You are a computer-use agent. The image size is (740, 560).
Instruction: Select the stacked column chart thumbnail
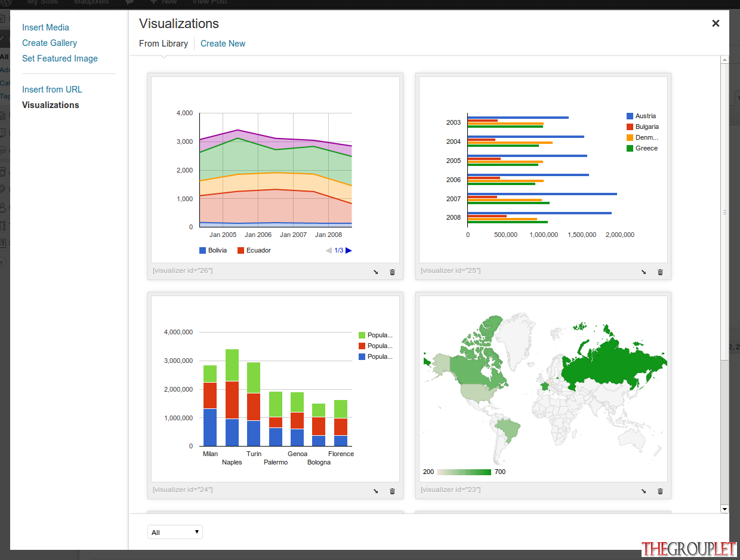tap(275, 389)
